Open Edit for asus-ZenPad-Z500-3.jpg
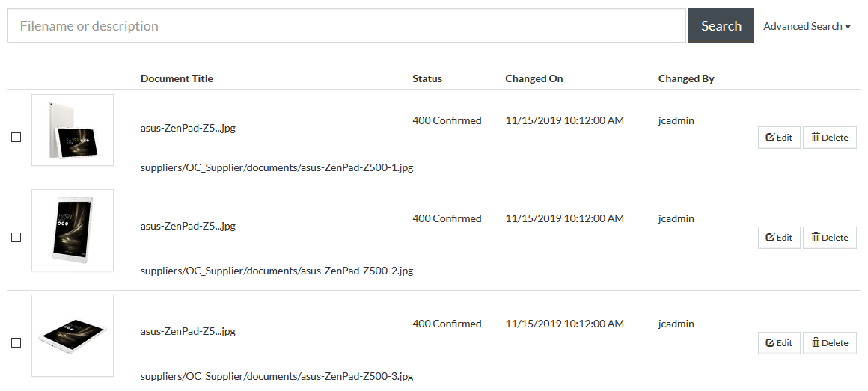The image size is (868, 391). 779,343
